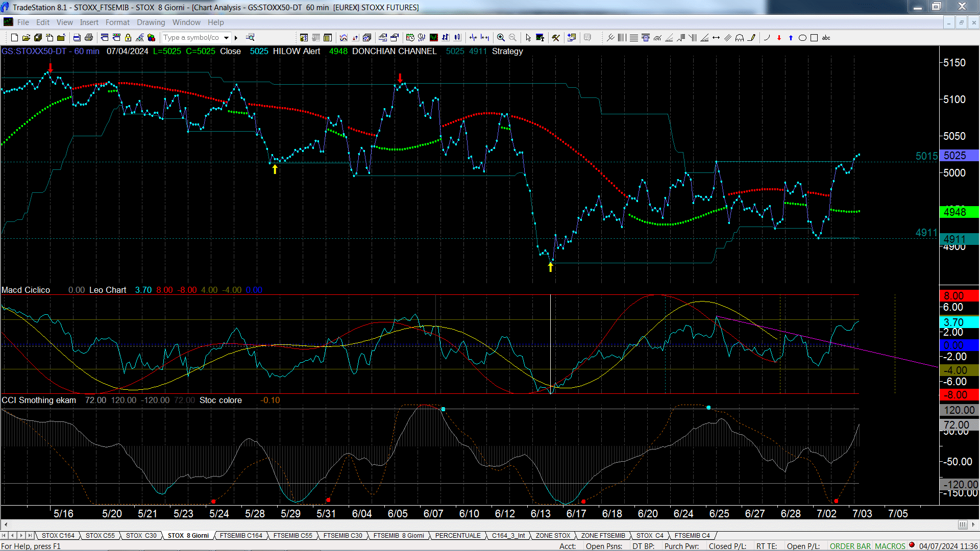The width and height of the screenshot is (980, 551).
Task: Select the red down arrow drawing tool
Action: 779,38
